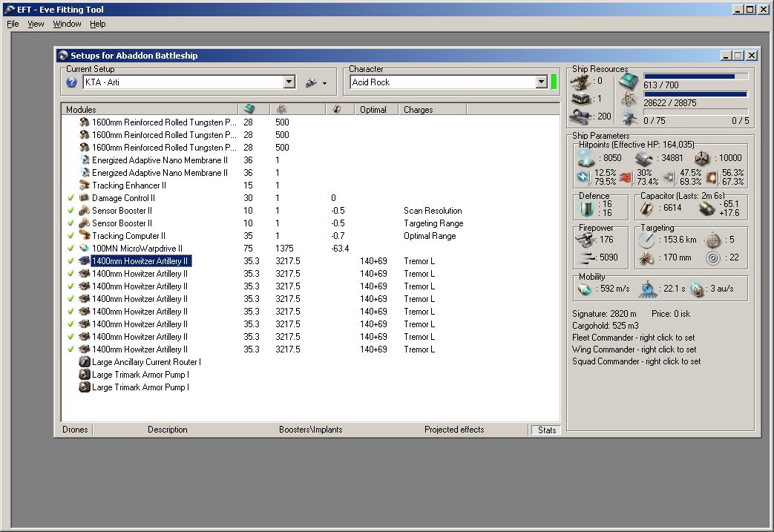This screenshot has height=532, width=774.
Task: Toggle the Damage Control II active checkmark
Action: pos(70,198)
